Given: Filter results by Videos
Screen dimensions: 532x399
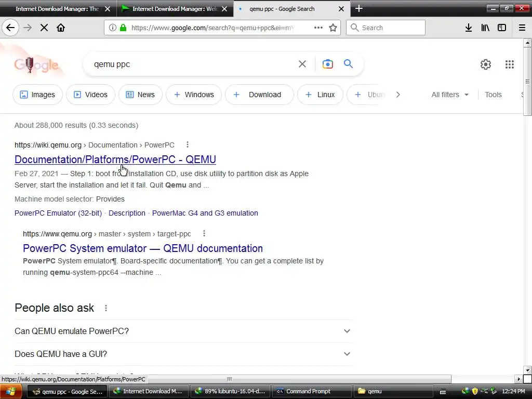Looking at the screenshot, I should click(x=90, y=95).
